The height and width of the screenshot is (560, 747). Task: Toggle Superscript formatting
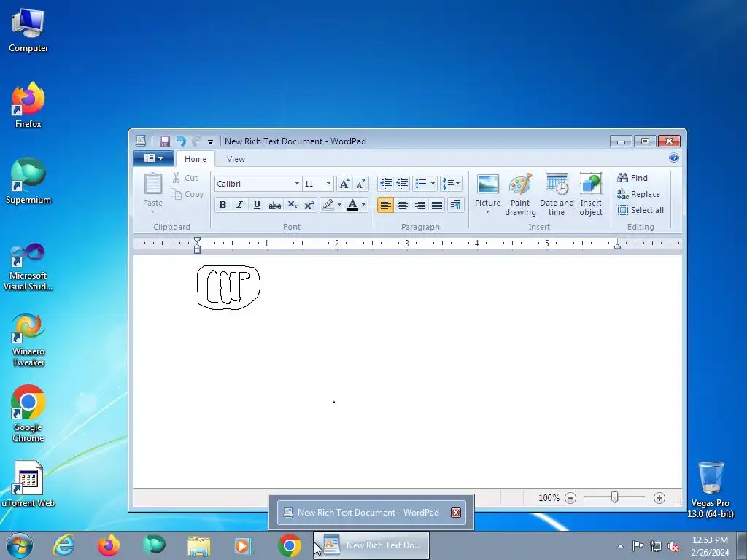tap(309, 205)
